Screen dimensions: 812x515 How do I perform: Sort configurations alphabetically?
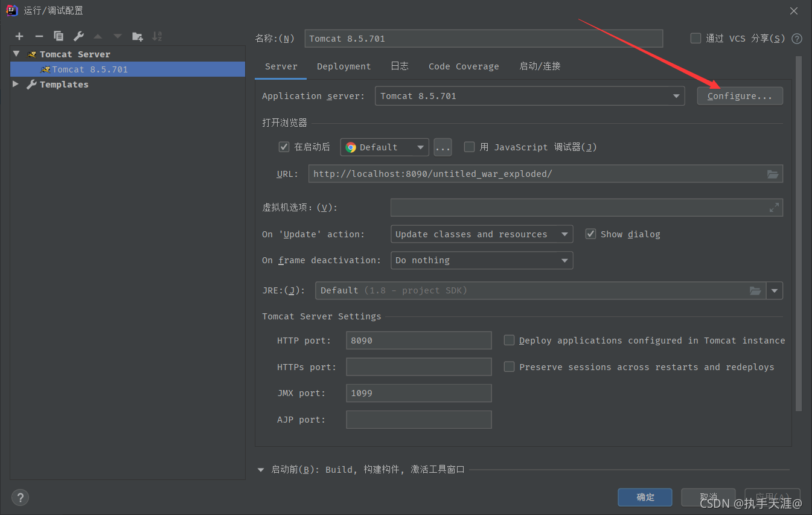157,36
